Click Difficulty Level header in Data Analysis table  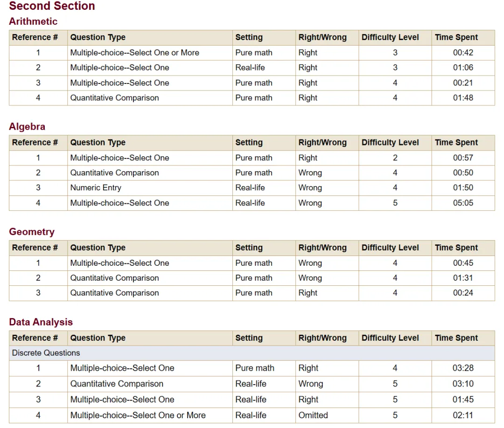click(x=390, y=338)
